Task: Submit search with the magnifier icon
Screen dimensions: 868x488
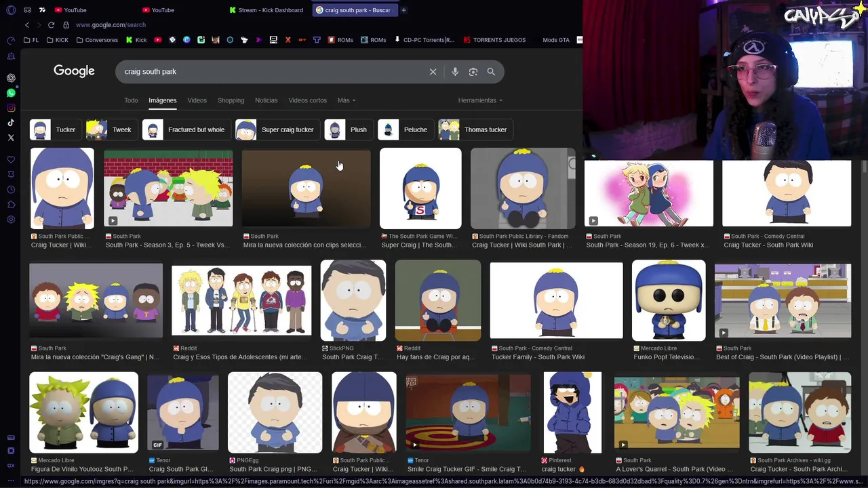Action: 491,72
